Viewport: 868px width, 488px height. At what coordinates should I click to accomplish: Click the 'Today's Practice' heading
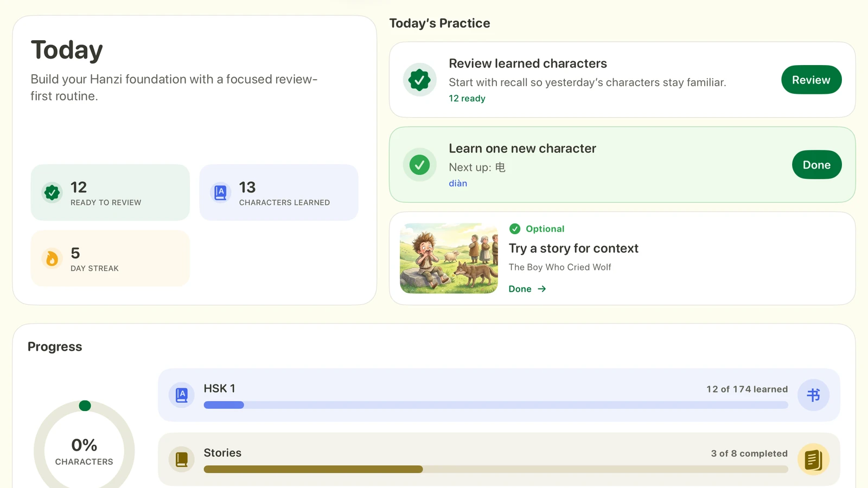[x=439, y=23]
